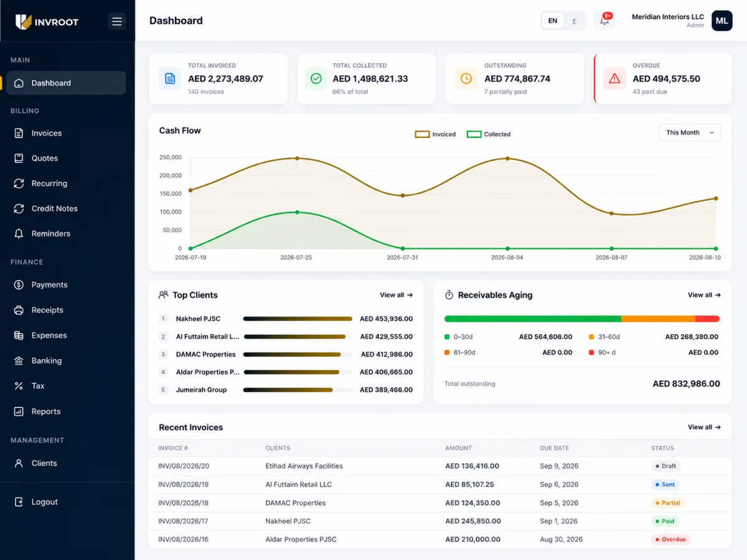The width and height of the screenshot is (747, 560).
Task: Click the Invoices document icon
Action: pos(19,133)
